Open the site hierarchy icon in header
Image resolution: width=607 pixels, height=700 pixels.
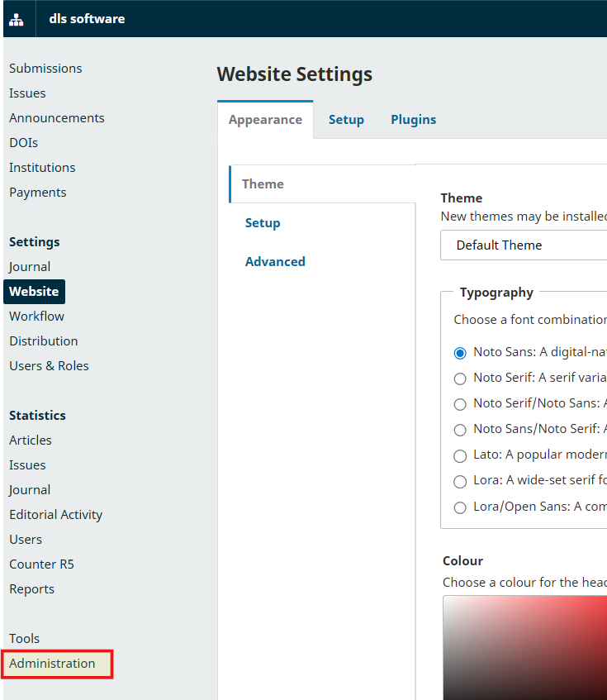click(17, 19)
